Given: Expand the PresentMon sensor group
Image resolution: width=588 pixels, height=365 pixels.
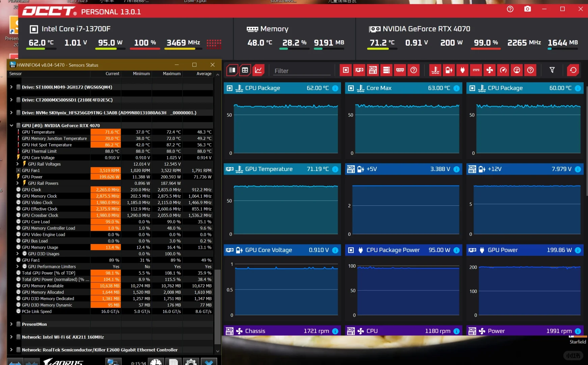Looking at the screenshot, I should [x=11, y=324].
